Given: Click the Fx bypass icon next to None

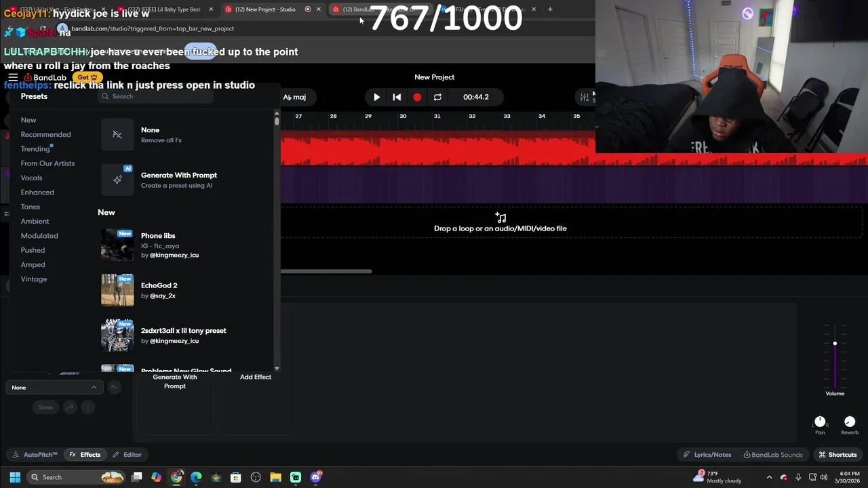Looking at the screenshot, I should tap(114, 387).
